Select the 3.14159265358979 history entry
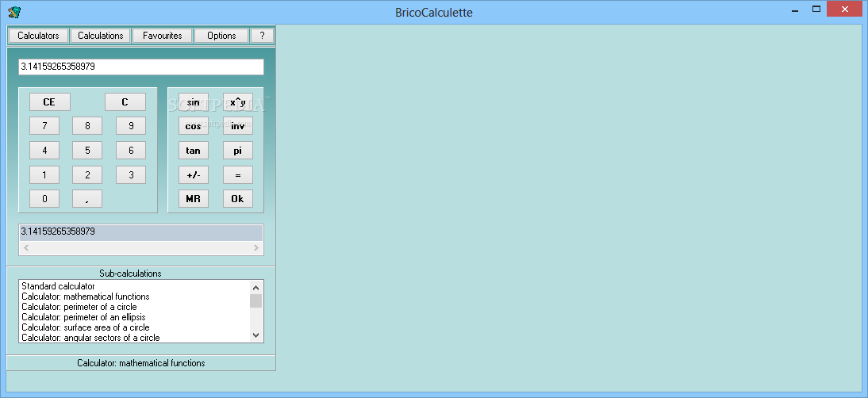This screenshot has height=398, width=868. pos(140,233)
